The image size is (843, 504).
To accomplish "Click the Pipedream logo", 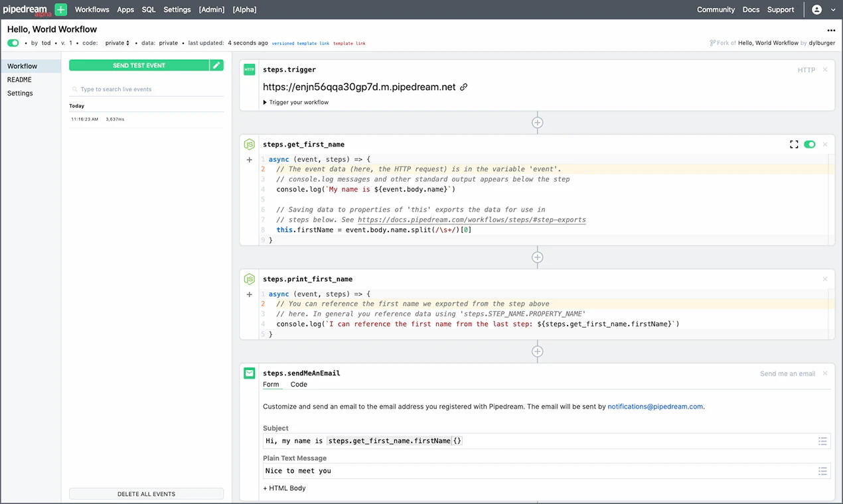I will point(27,10).
